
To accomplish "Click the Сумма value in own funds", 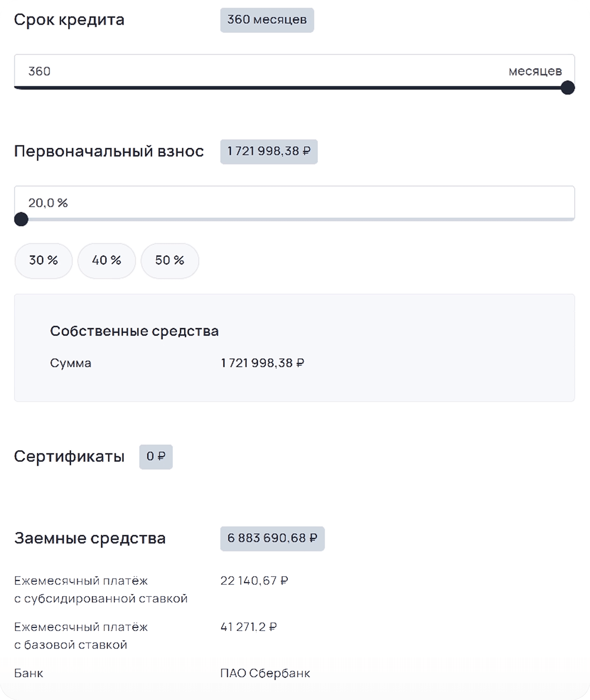I will 262,363.
